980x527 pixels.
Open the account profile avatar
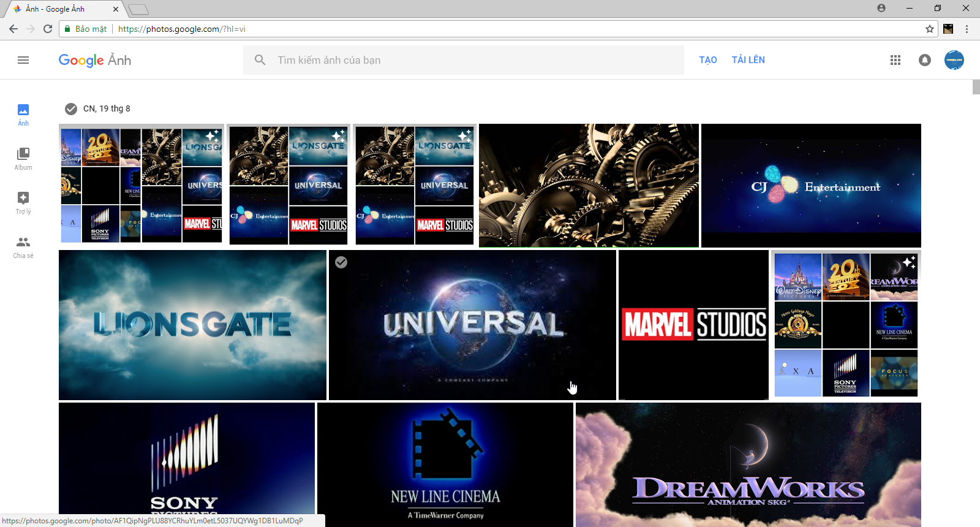[954, 60]
